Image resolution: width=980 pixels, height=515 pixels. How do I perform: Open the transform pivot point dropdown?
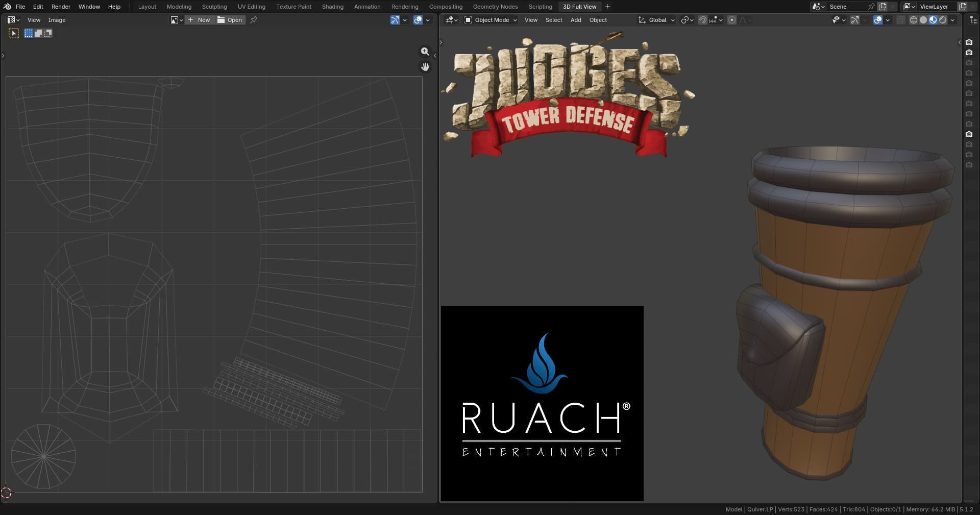(x=688, y=20)
